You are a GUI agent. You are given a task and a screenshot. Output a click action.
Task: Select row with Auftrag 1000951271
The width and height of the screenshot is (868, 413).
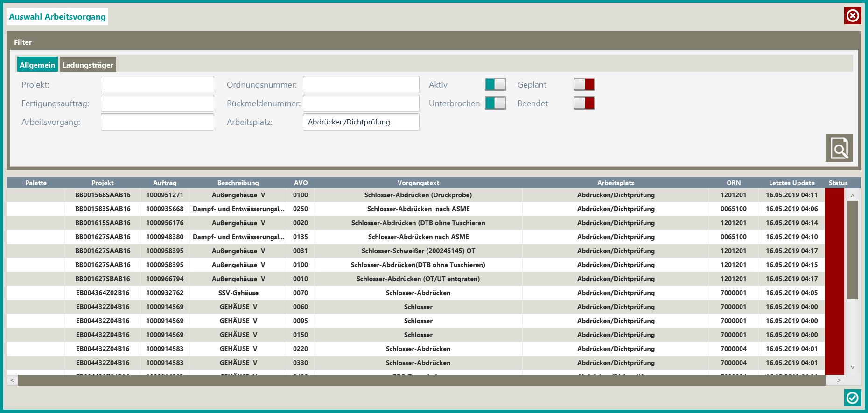click(165, 195)
